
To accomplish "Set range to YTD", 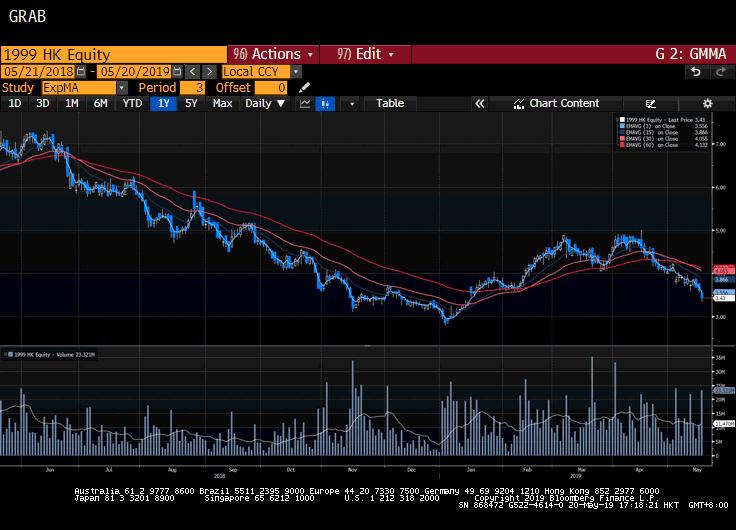I will point(132,103).
